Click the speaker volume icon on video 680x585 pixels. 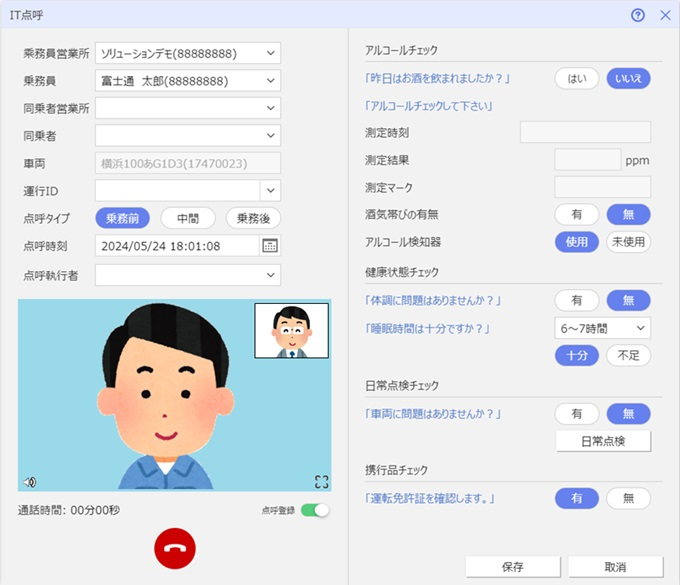click(29, 482)
